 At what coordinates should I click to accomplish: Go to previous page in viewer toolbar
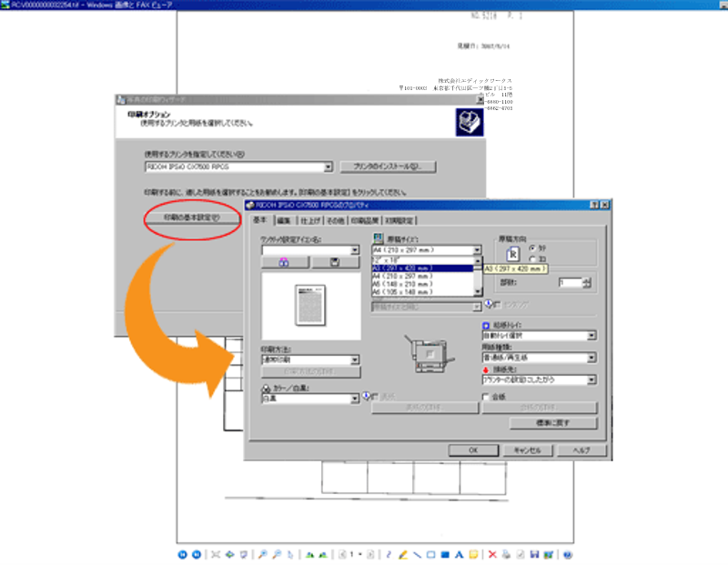click(x=342, y=554)
